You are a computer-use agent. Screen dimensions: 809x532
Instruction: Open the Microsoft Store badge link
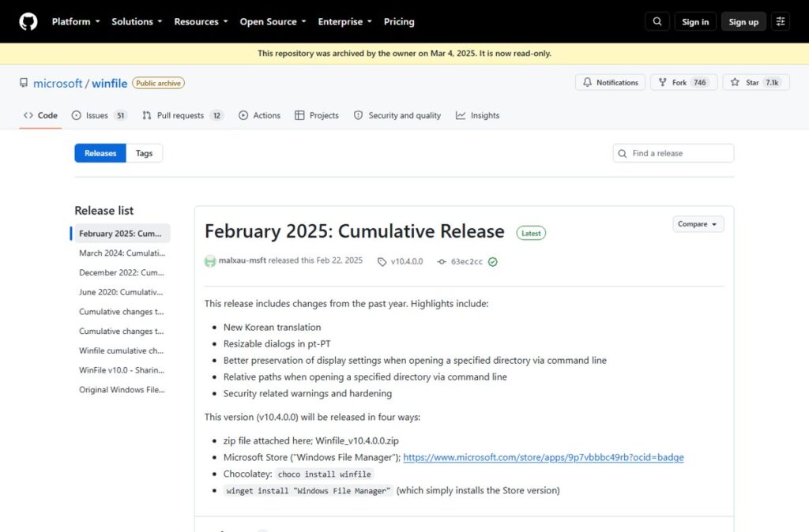point(544,457)
